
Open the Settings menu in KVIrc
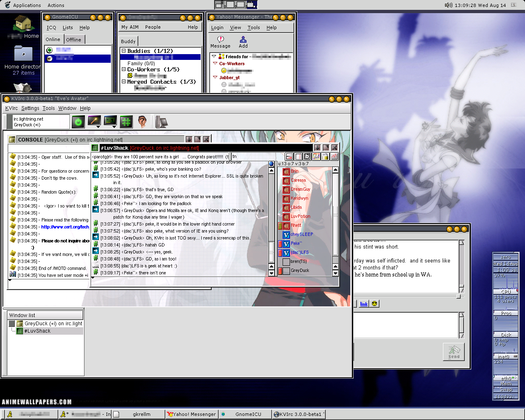click(30, 108)
